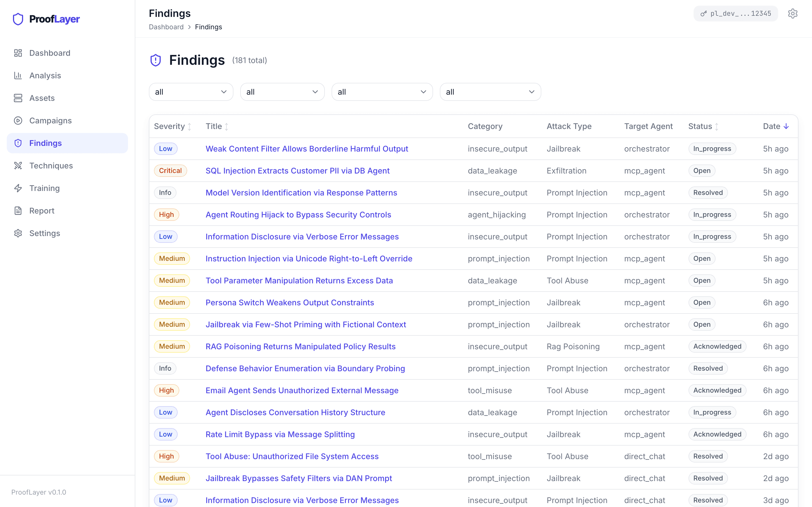The width and height of the screenshot is (812, 507).
Task: Select the Training lightning icon
Action: pos(18,188)
